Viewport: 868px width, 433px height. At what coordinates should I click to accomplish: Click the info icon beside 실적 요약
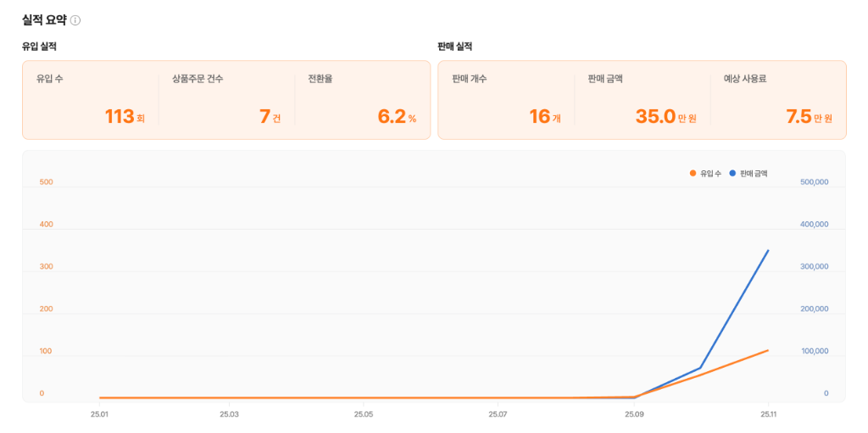point(75,20)
